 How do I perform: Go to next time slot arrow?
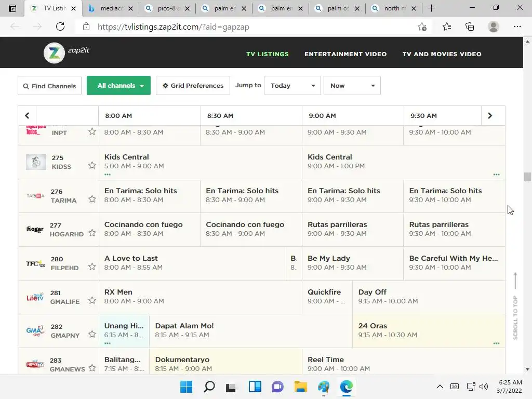(x=489, y=116)
